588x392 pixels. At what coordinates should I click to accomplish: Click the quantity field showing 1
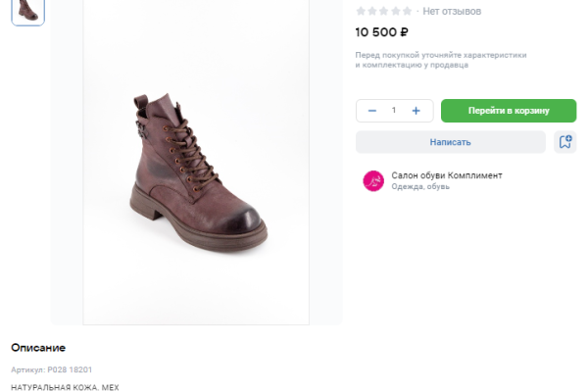tap(394, 111)
